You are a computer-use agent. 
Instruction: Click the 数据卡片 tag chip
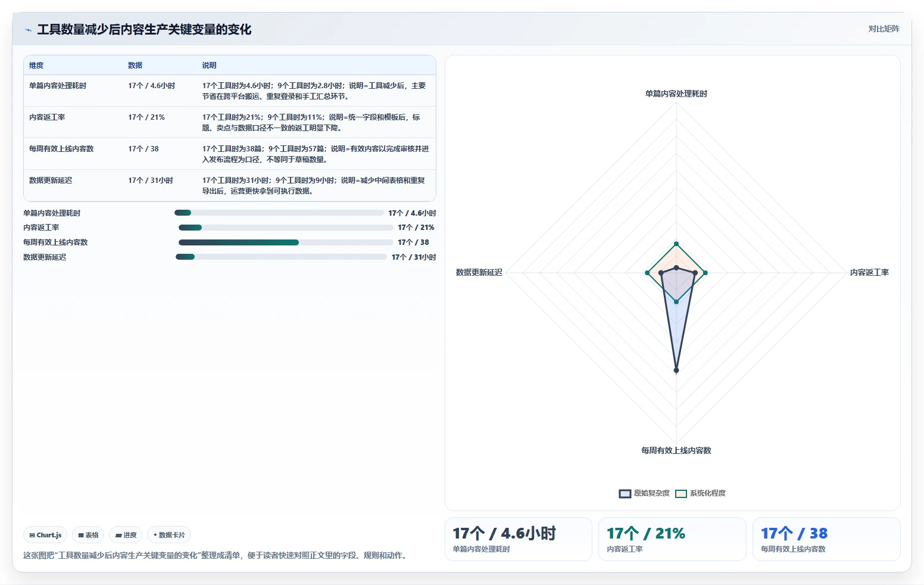169,535
